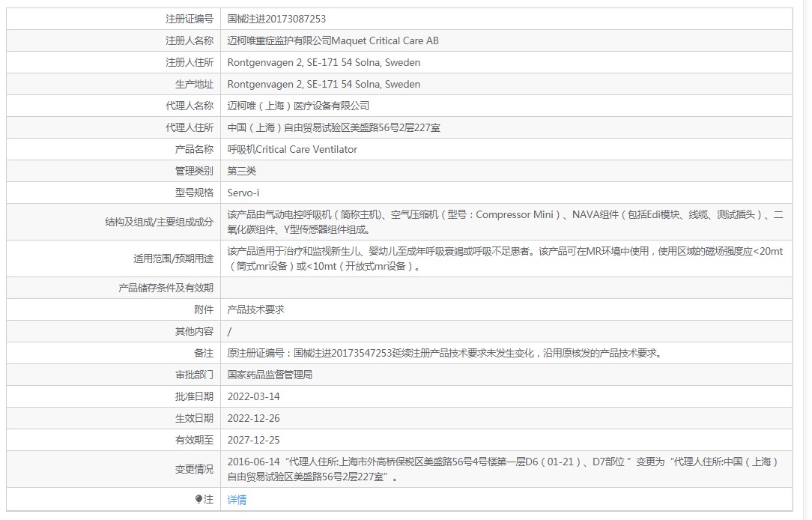The height and width of the screenshot is (520, 812).
Task: Select the 其他内容 label
Action: [x=194, y=332]
